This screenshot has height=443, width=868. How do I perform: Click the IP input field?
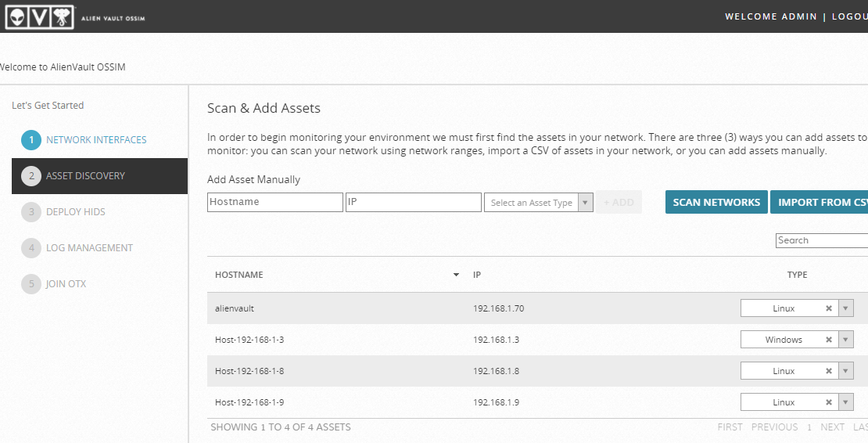(x=414, y=202)
